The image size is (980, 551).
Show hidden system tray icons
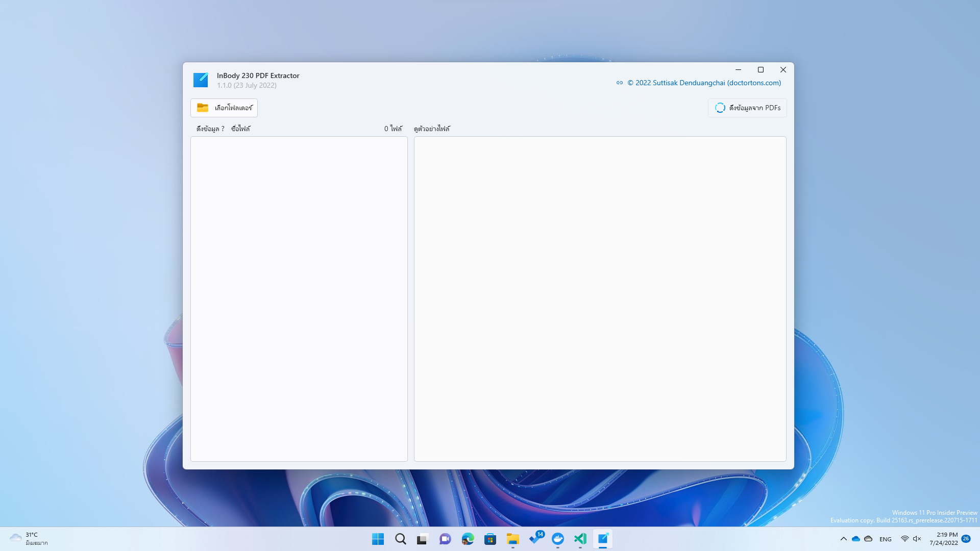(844, 539)
